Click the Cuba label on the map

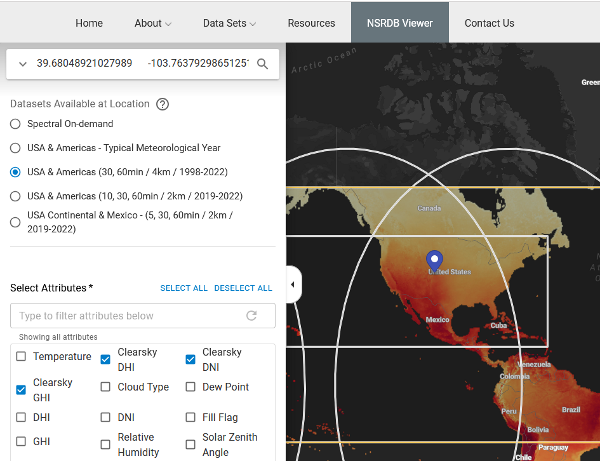pos(499,326)
